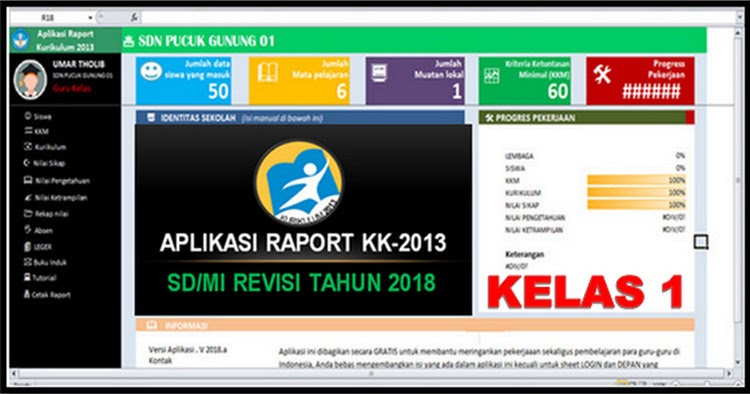This screenshot has height=394, width=750.
Task: Click the Kontak label
Action: (160, 361)
